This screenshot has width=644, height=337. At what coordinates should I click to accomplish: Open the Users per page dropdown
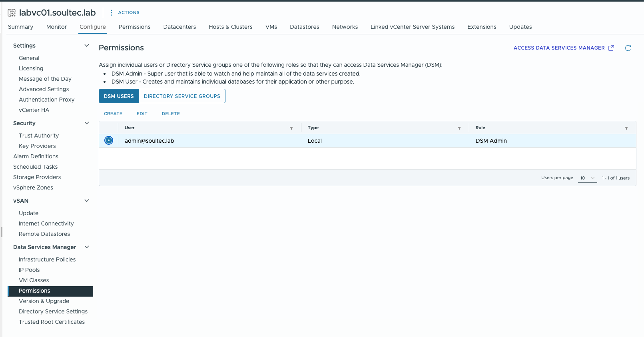point(587,178)
